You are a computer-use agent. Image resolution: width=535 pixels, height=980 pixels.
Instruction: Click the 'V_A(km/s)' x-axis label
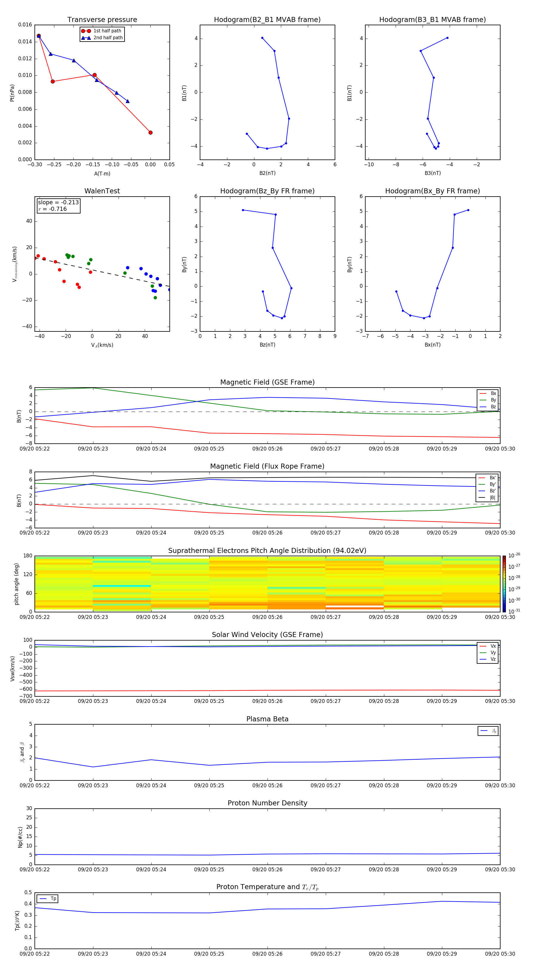[102, 345]
